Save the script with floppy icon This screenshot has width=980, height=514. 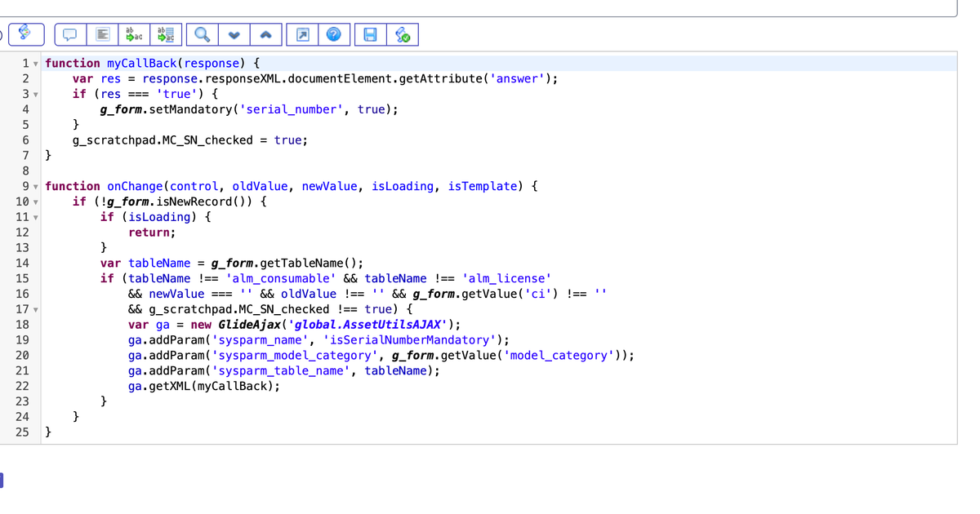370,35
